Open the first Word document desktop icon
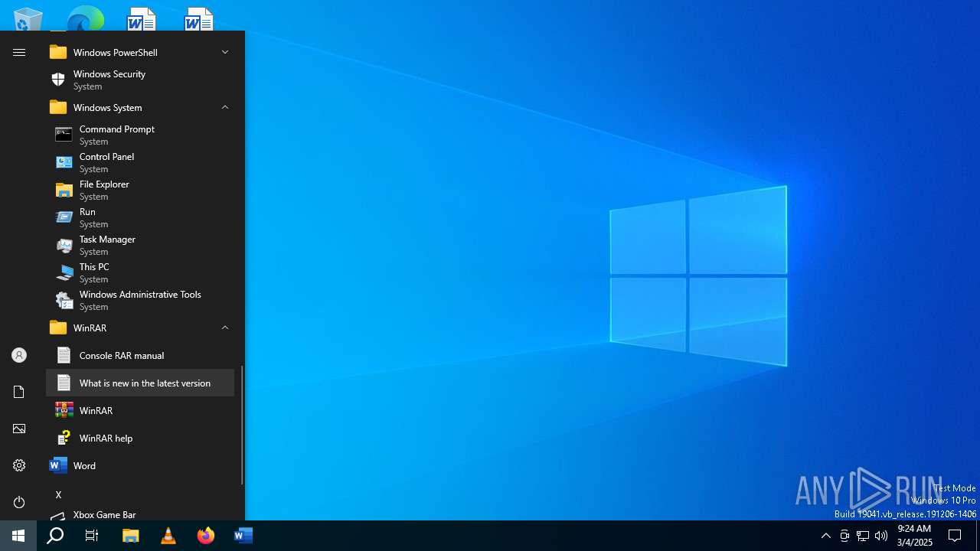Viewport: 980px width, 551px height. pyautogui.click(x=142, y=19)
